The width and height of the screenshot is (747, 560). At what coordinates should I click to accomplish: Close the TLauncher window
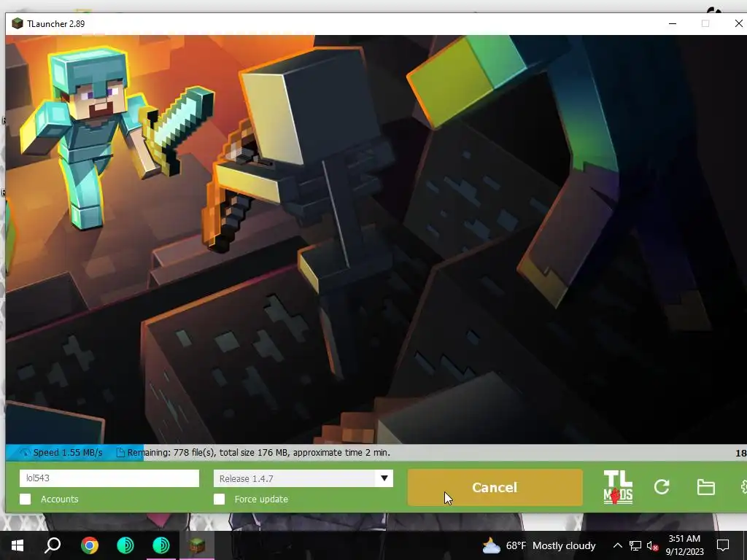pyautogui.click(x=738, y=23)
